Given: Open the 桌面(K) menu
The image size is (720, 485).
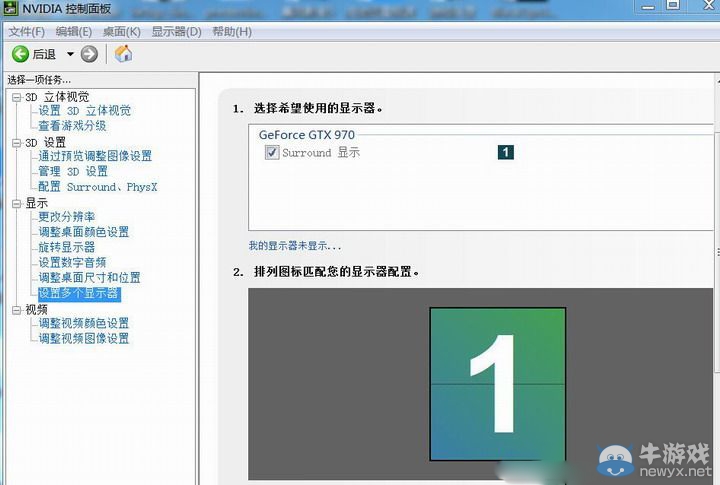Looking at the screenshot, I should (x=122, y=32).
